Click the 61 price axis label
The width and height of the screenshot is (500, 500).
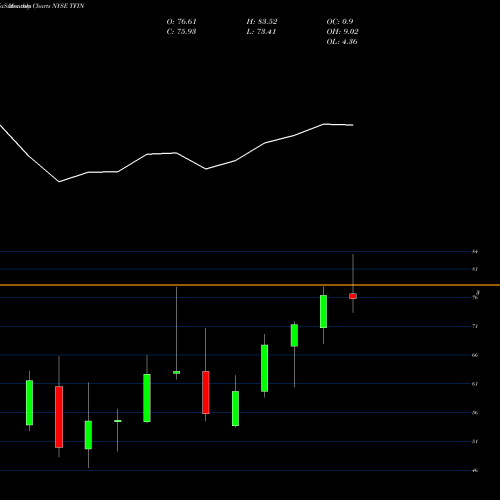475,384
